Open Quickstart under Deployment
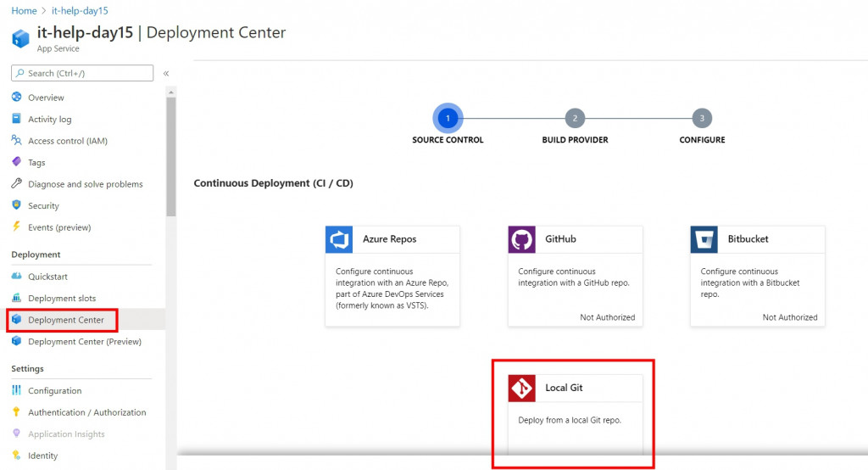868x470 pixels. [47, 277]
